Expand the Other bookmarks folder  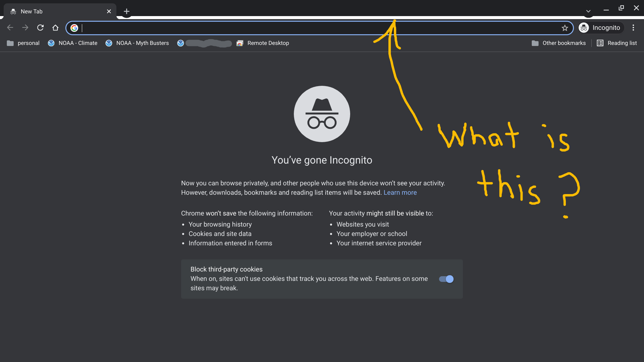[558, 43]
